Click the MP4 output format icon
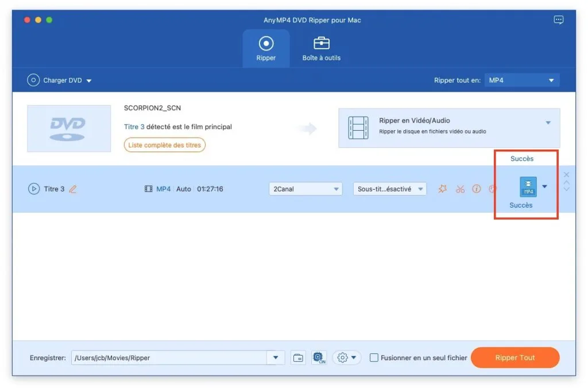The image size is (588, 390). coord(528,187)
